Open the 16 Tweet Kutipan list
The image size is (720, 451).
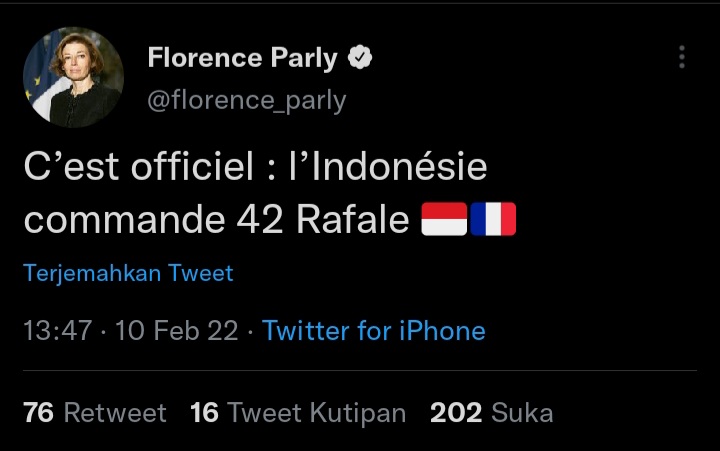(x=298, y=412)
